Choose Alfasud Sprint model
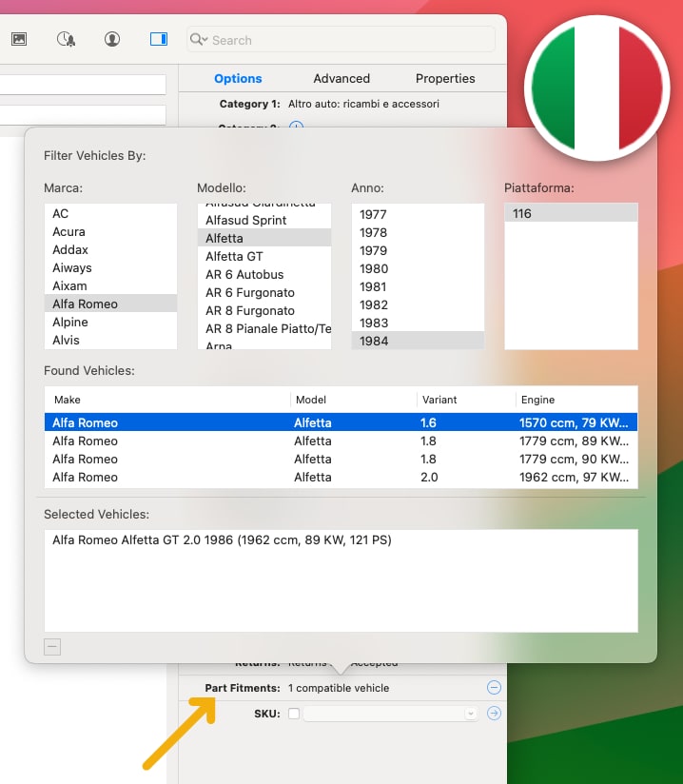This screenshot has height=784, width=683. [264, 220]
